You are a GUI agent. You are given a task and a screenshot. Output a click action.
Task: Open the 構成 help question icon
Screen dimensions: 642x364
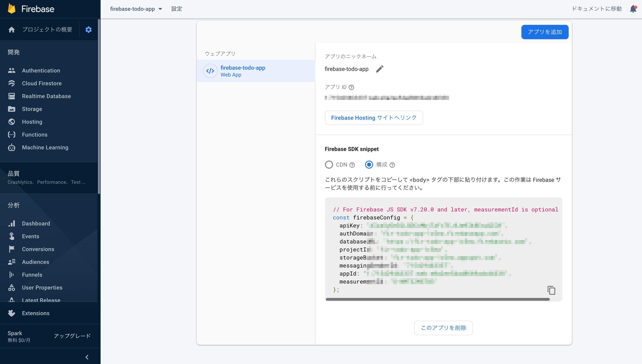pos(392,165)
